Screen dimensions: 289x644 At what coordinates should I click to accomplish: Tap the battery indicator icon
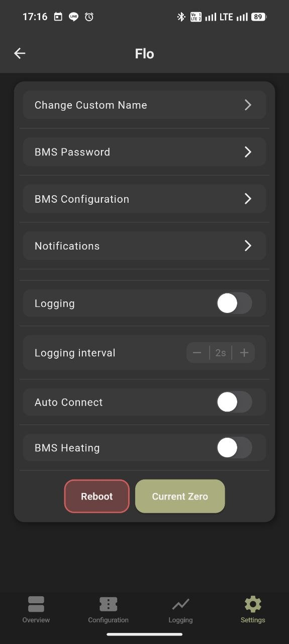258,17
